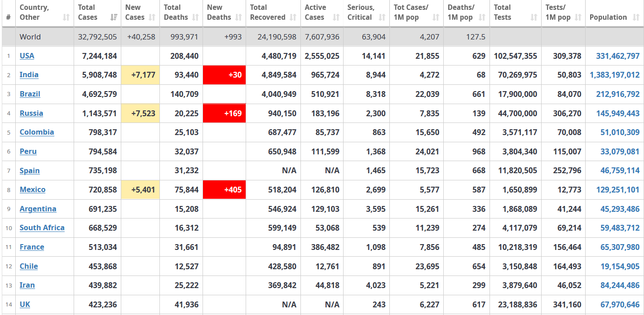Select Russia new cases +7,523 cell
The width and height of the screenshot is (644, 315).
(x=141, y=113)
